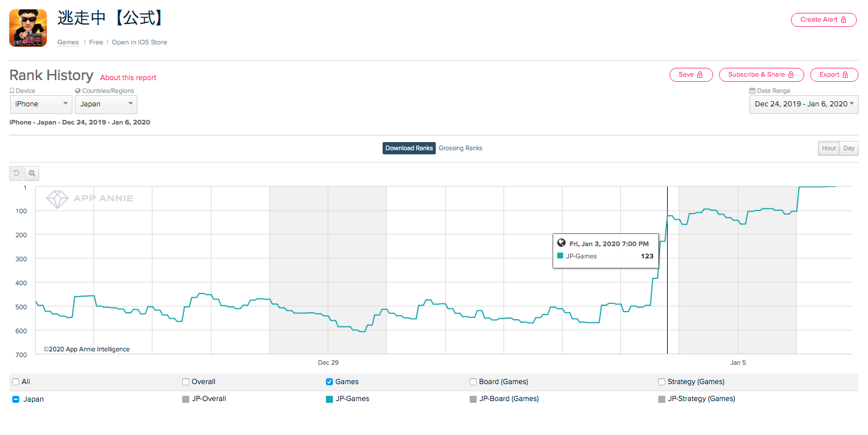The height and width of the screenshot is (435, 868).
Task: Click the 700 y-axis label
Action: tap(21, 355)
